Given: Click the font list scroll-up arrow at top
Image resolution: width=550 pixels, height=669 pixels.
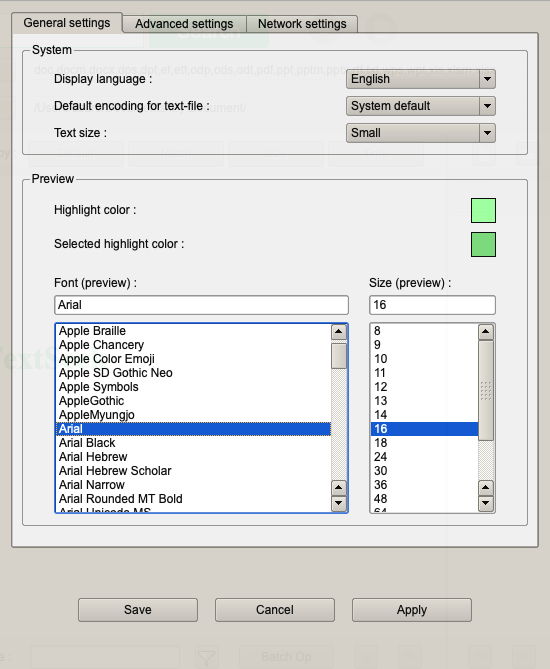Looking at the screenshot, I should point(339,332).
